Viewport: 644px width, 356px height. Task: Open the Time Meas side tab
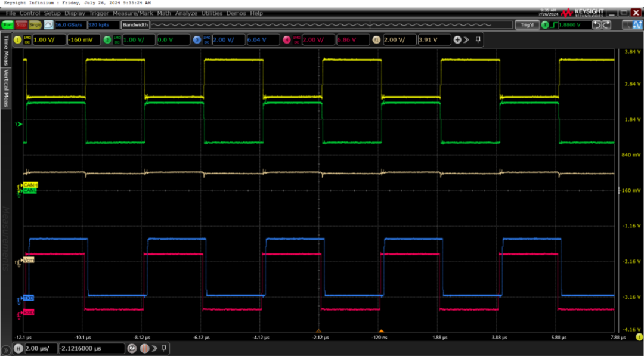tap(7, 50)
